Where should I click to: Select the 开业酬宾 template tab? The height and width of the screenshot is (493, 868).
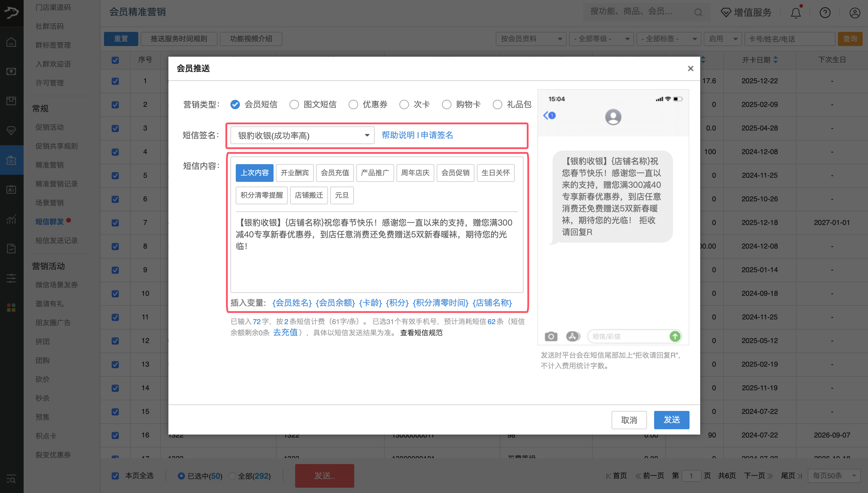295,173
